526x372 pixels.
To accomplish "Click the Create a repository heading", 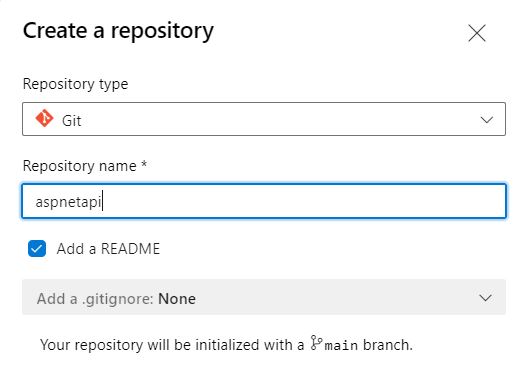I will pos(118,31).
